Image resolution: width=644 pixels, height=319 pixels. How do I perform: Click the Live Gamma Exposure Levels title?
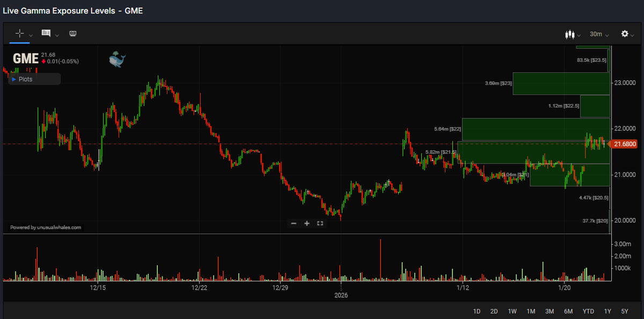(73, 11)
